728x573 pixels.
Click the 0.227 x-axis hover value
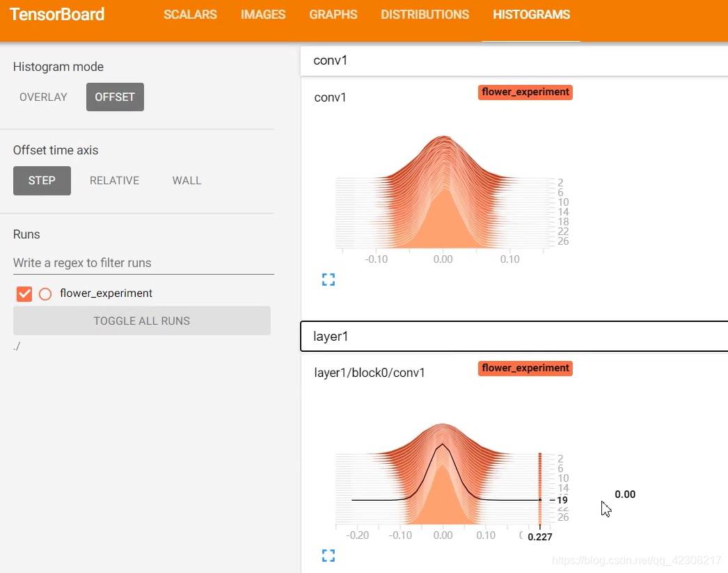click(540, 537)
